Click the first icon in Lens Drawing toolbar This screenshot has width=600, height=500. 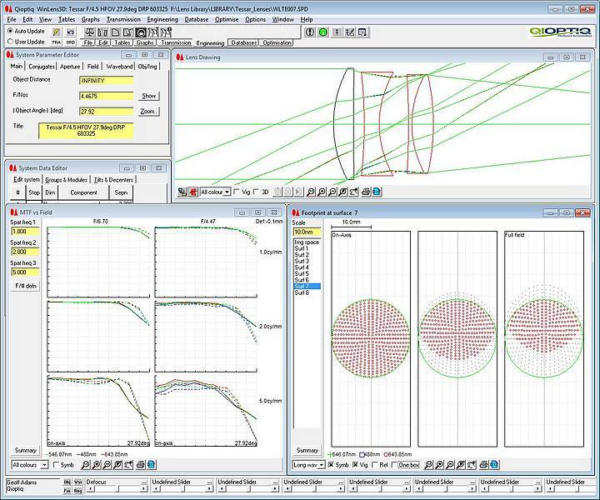[x=182, y=192]
